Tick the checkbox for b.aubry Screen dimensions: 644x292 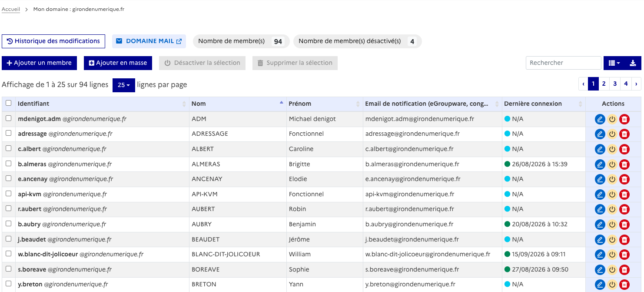tap(9, 224)
